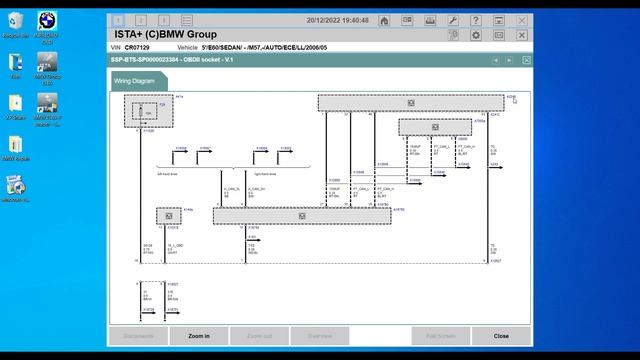Image resolution: width=640 pixels, height=360 pixels.
Task: Click the Full Screen button
Action: [x=440, y=336]
